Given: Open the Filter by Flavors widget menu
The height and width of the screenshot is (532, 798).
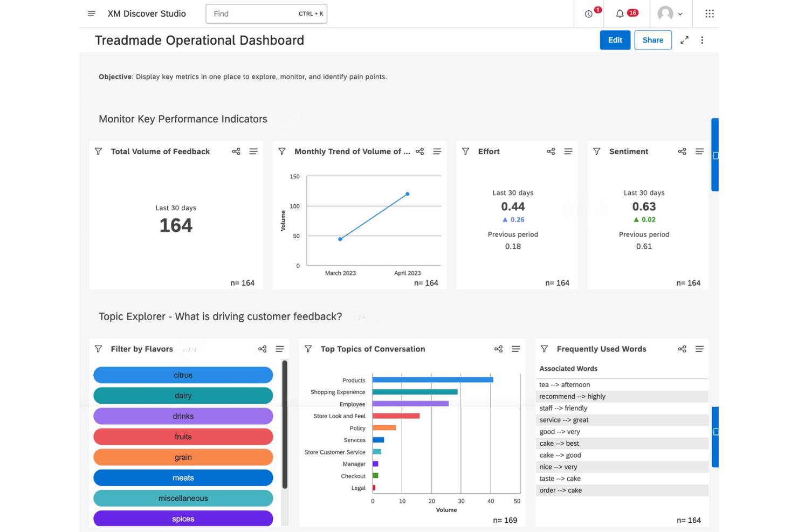Looking at the screenshot, I should (x=280, y=349).
